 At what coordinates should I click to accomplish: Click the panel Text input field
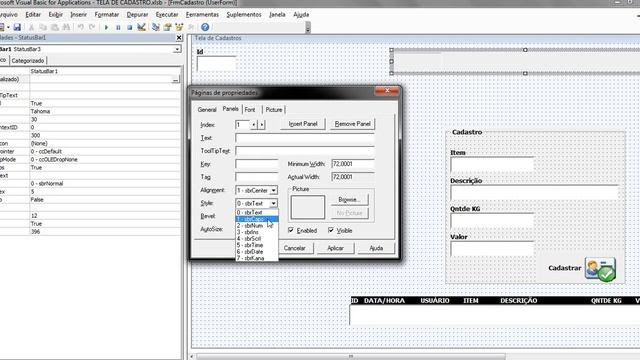304,138
